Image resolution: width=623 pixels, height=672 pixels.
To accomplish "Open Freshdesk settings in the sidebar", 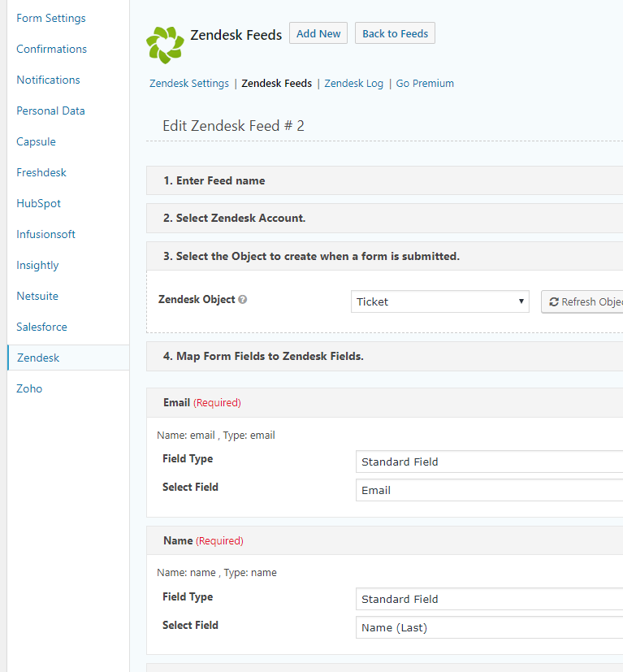I will click(41, 172).
